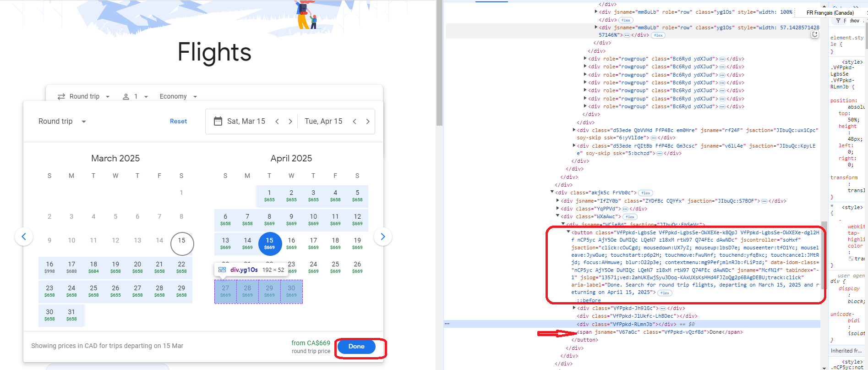Go to previous departure date arrow

277,121
